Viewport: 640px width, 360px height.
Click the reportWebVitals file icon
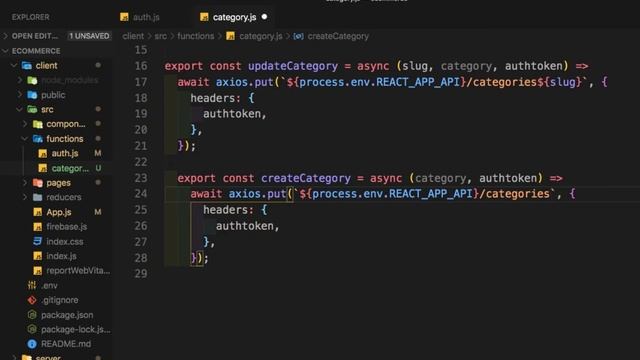[38, 271]
